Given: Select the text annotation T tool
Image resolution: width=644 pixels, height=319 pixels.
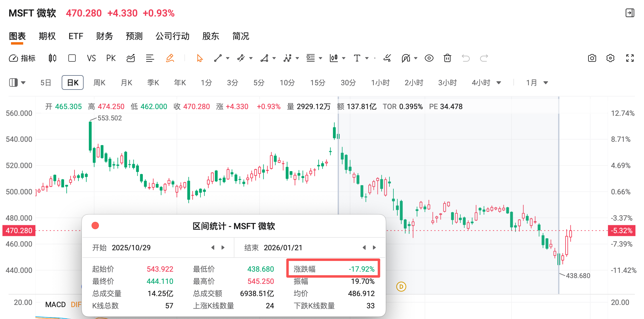Looking at the screenshot, I should pos(357,58).
